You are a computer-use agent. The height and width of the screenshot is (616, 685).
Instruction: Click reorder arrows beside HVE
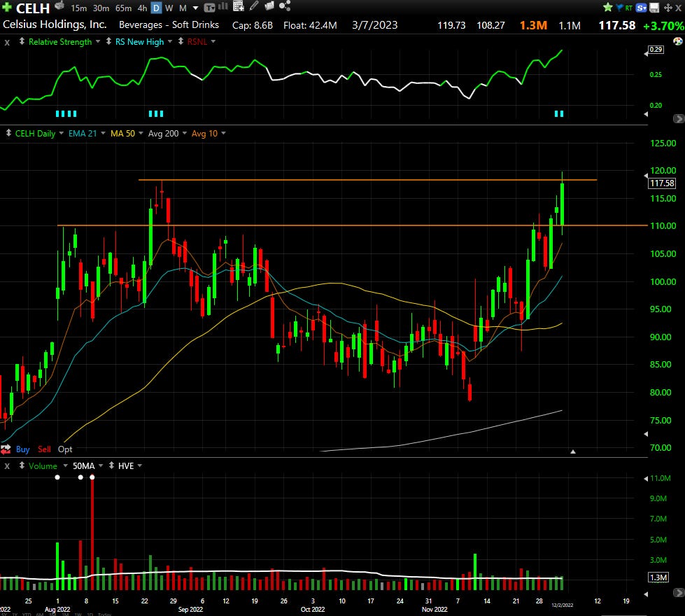pos(111,465)
